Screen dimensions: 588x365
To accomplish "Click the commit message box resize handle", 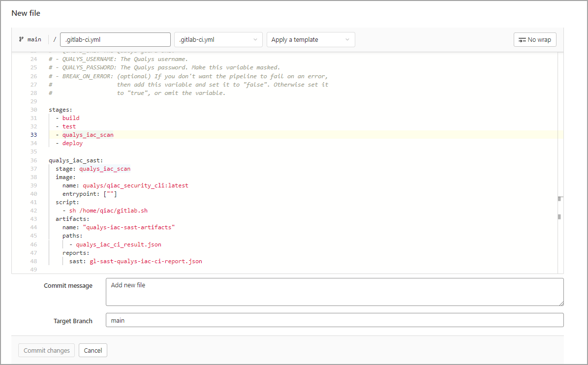I will 561,304.
